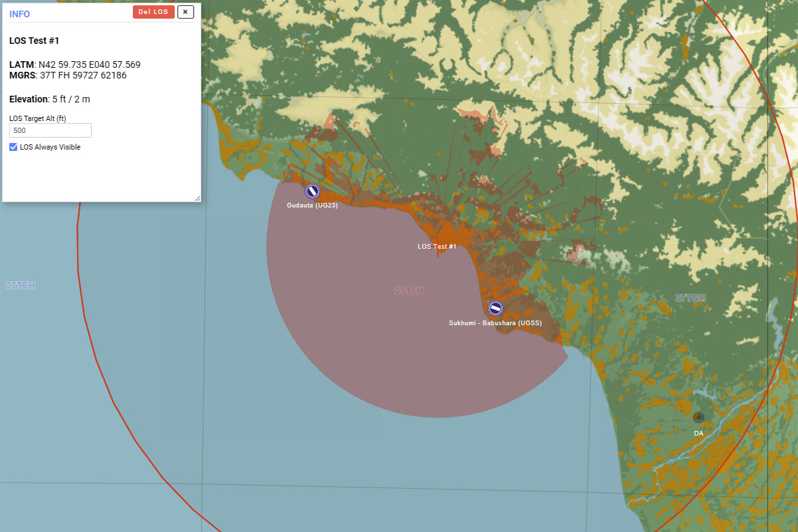Click the DA navigation beacon icon

click(698, 418)
